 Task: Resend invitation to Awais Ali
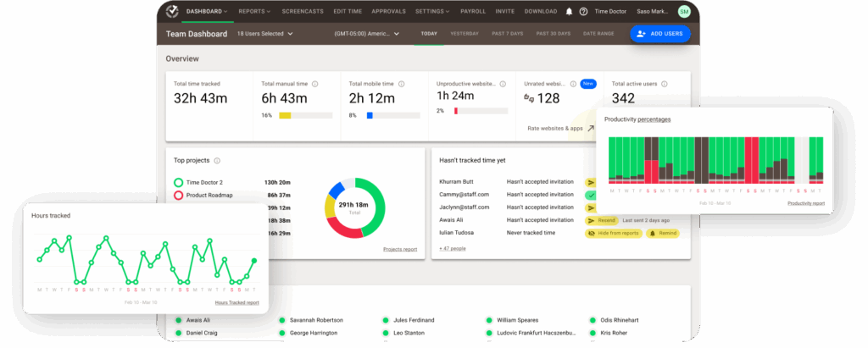click(602, 219)
